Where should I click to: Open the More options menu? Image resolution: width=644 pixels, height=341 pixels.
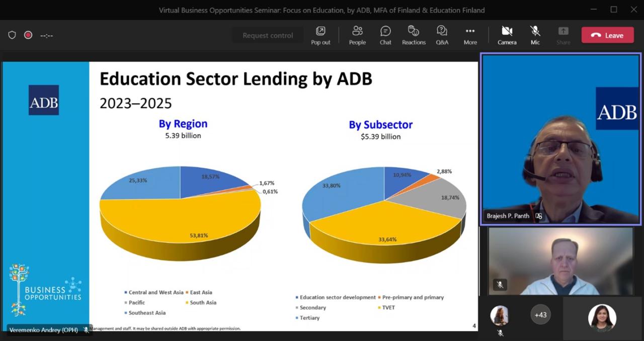click(x=470, y=35)
